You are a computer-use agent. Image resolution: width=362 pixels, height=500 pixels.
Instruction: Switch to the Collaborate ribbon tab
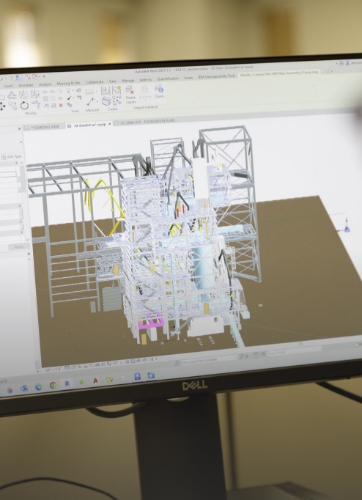95,82
